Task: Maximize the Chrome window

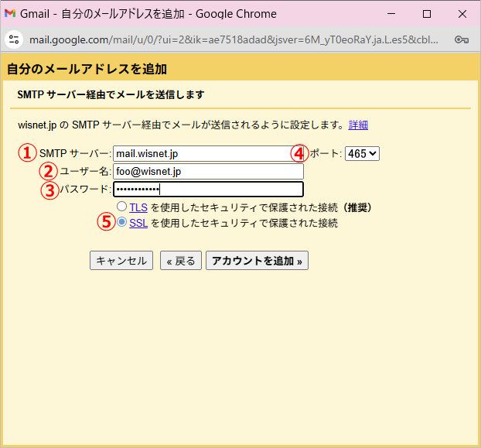Action: (427, 13)
